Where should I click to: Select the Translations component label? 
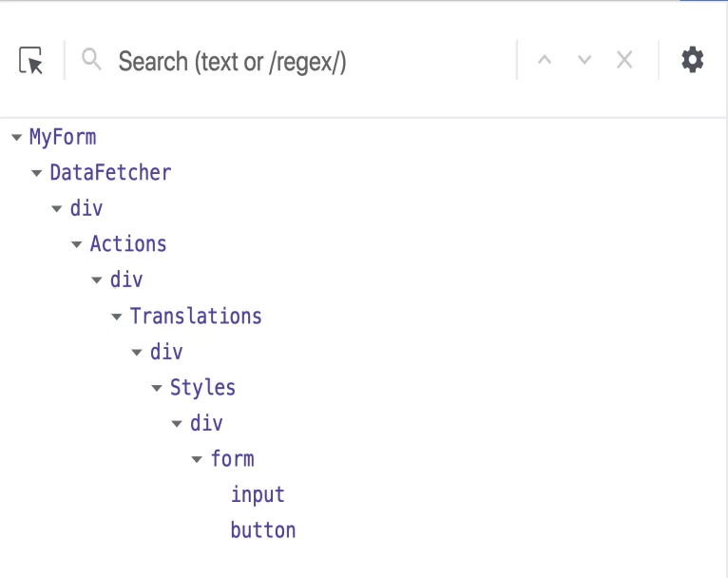coord(196,317)
